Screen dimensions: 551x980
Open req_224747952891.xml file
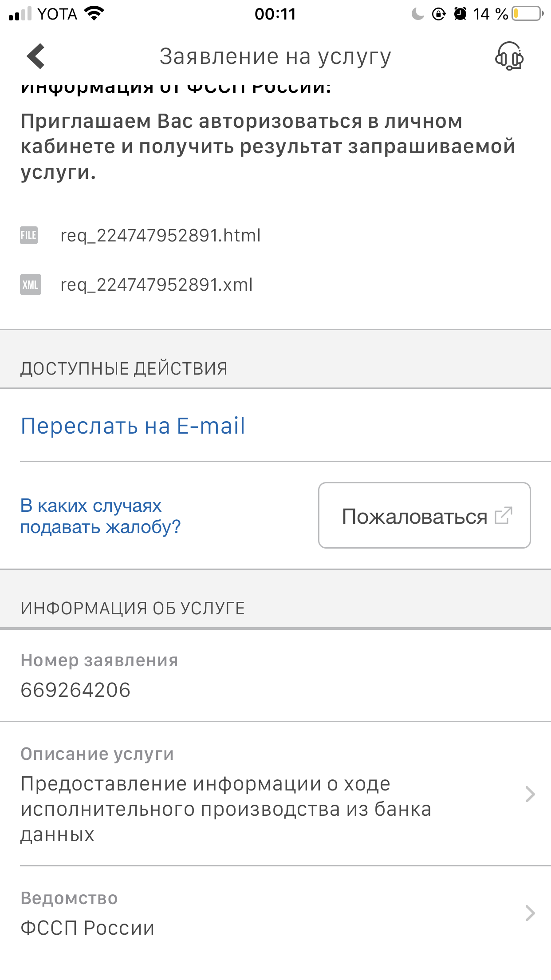pyautogui.click(x=157, y=285)
